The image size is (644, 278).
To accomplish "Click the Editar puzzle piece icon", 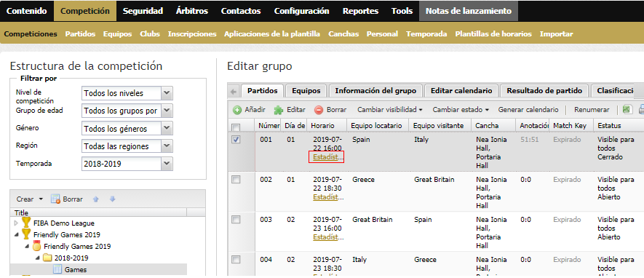I will [x=279, y=110].
